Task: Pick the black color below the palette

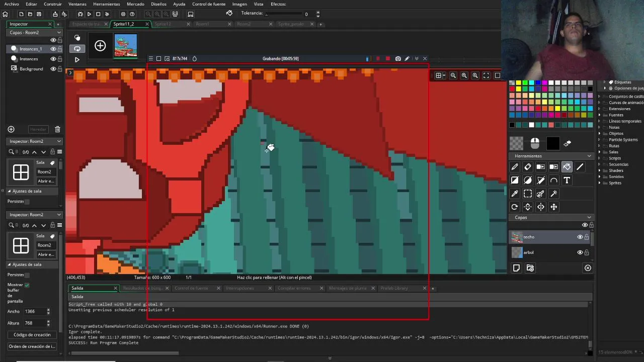Action: click(512, 125)
